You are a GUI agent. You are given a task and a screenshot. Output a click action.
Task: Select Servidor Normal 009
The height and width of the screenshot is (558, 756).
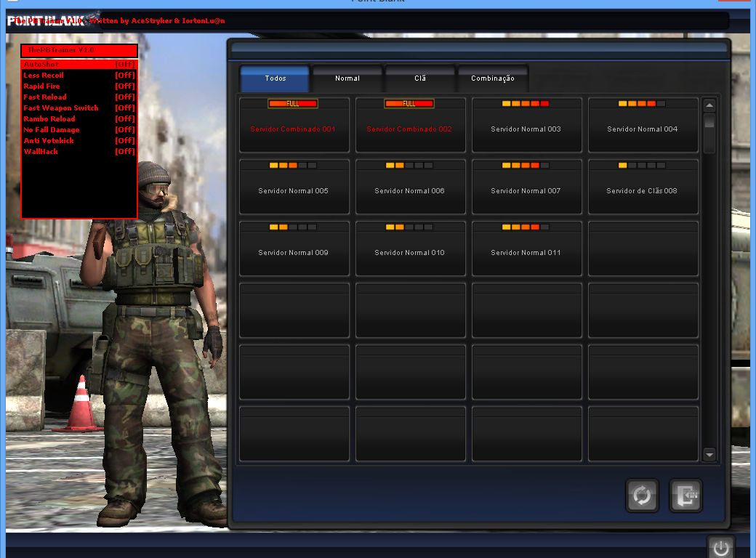click(294, 248)
